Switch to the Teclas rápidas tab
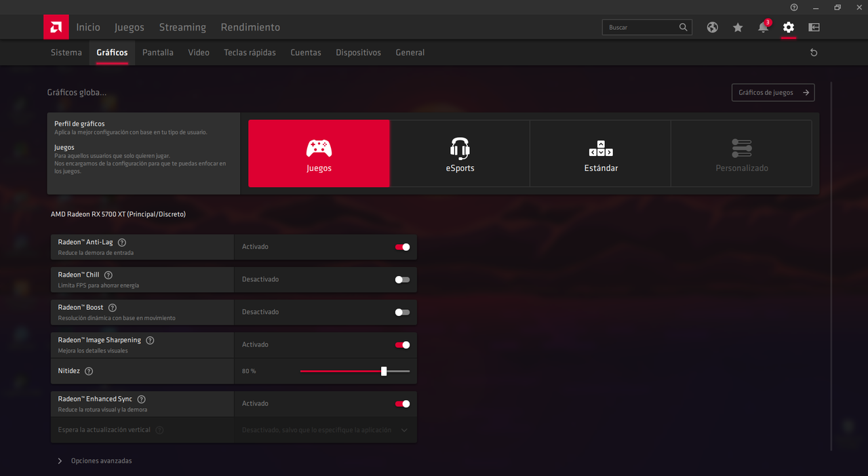 pyautogui.click(x=250, y=52)
